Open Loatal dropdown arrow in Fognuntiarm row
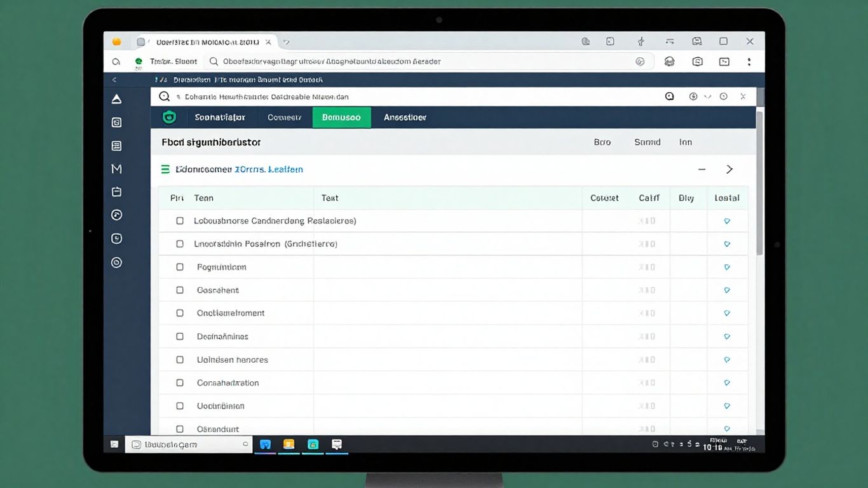This screenshot has height=488, width=868. click(x=727, y=267)
